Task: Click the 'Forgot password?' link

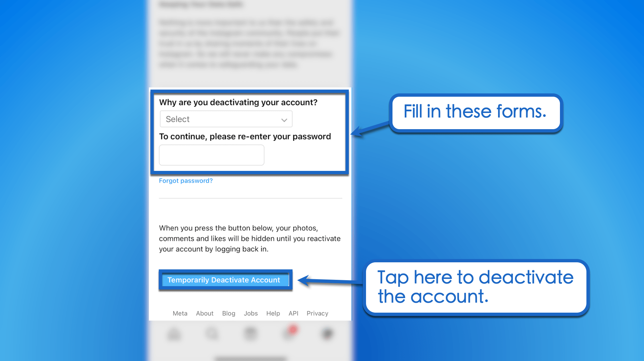Action: pyautogui.click(x=185, y=181)
